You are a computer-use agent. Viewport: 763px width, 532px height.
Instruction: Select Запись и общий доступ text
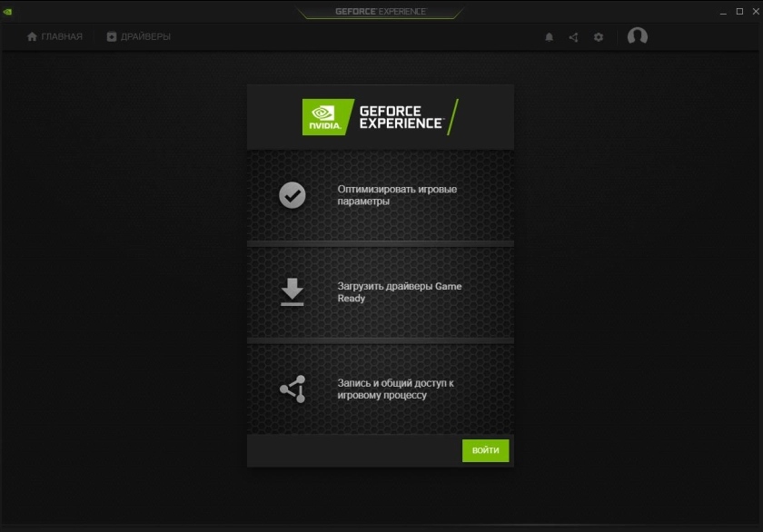tap(395, 389)
